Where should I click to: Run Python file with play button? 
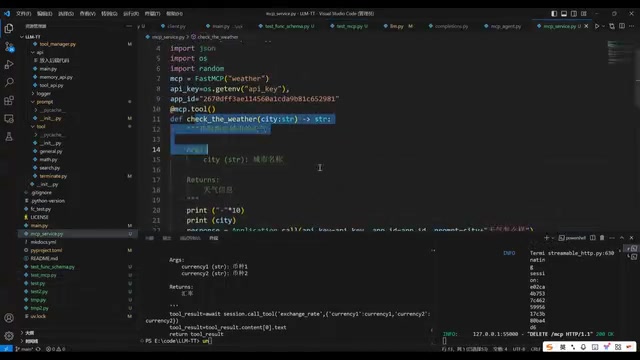click(597, 26)
